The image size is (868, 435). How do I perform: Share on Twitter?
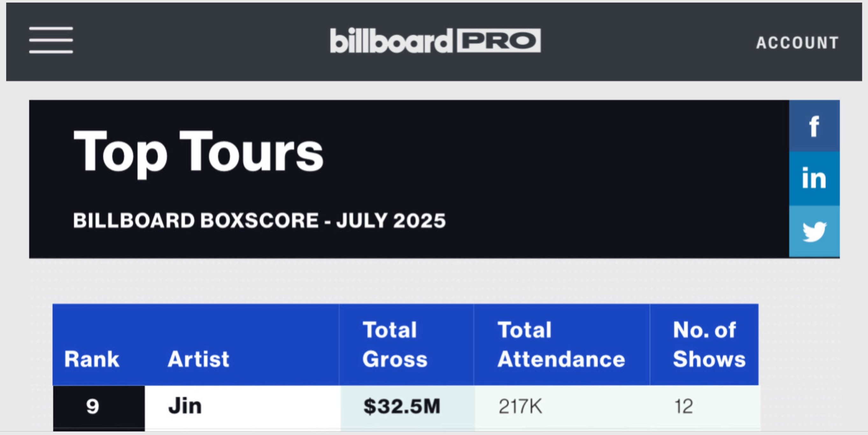pyautogui.click(x=814, y=232)
